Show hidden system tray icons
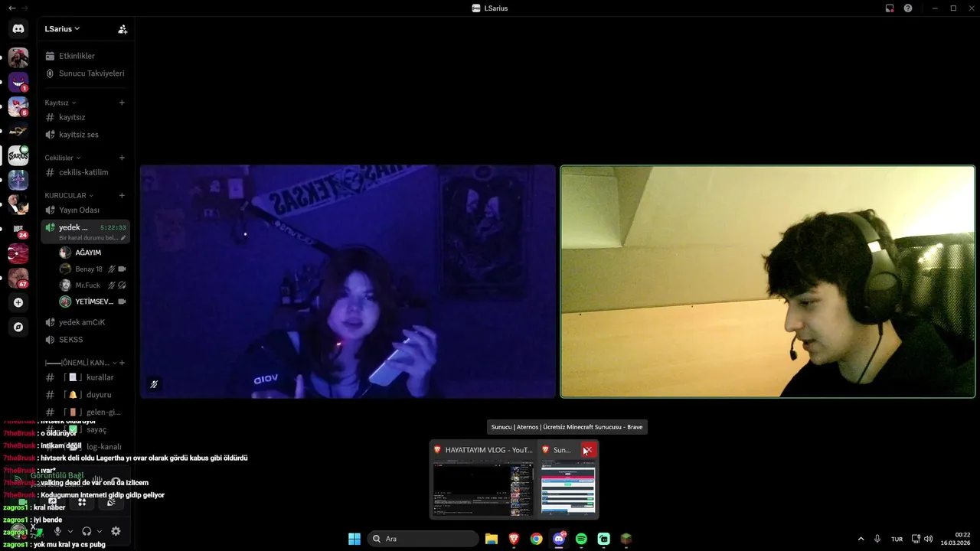This screenshot has height=551, width=980. click(x=861, y=539)
